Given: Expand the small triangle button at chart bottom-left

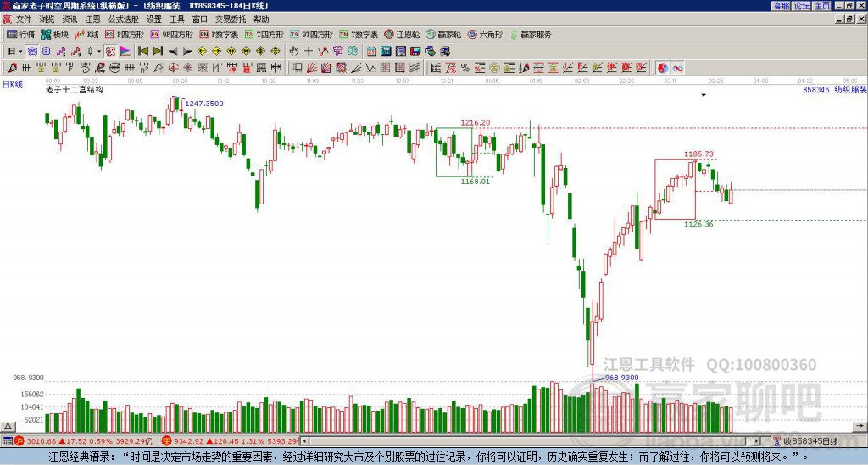Looking at the screenshot, I should (x=7, y=426).
